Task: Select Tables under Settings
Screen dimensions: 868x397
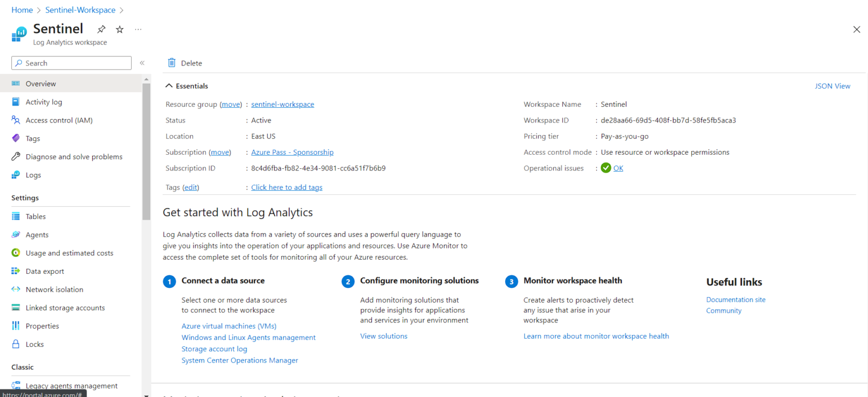Action: point(35,216)
